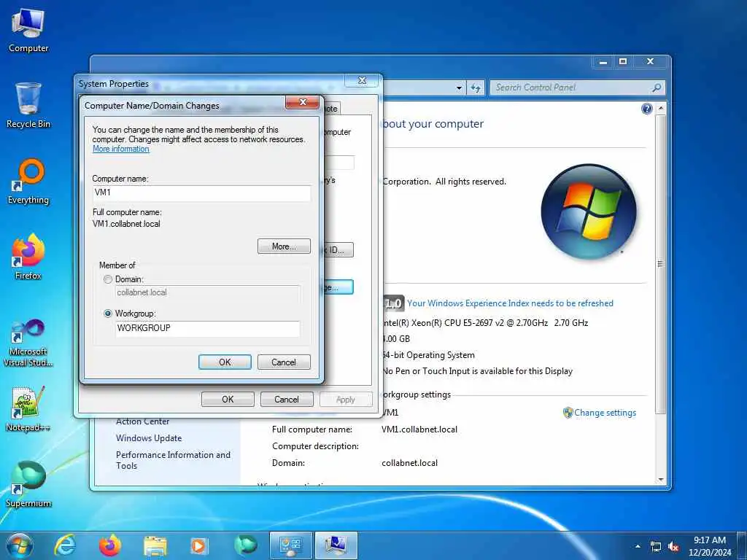Open the Microsoft Visual Studio shortcut
747x560 pixels.
(x=28, y=343)
